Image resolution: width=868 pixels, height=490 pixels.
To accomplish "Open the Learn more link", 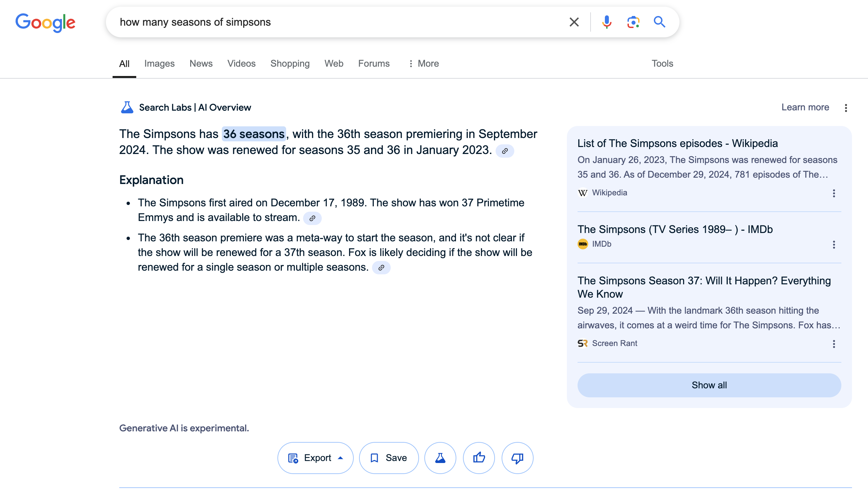I will 805,107.
